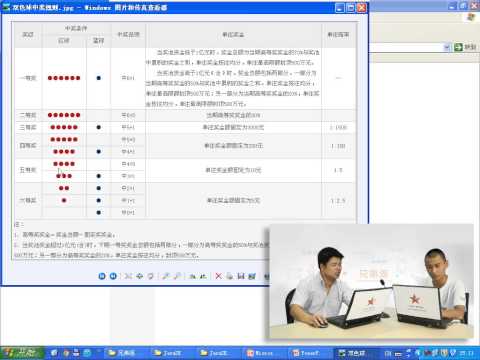Open the first Java folder taskbar button

tap(172, 353)
